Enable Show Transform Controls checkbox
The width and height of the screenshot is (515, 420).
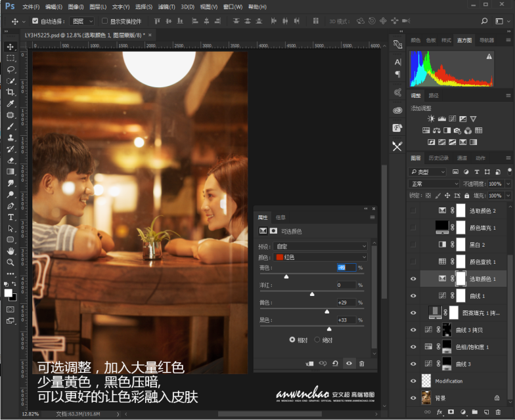tap(104, 21)
